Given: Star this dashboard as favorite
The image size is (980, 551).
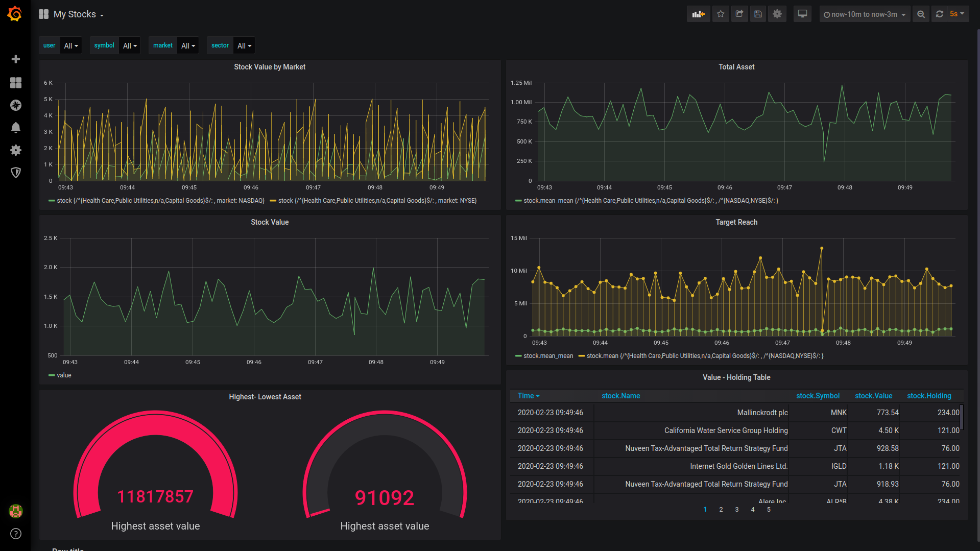Looking at the screenshot, I should click(721, 14).
